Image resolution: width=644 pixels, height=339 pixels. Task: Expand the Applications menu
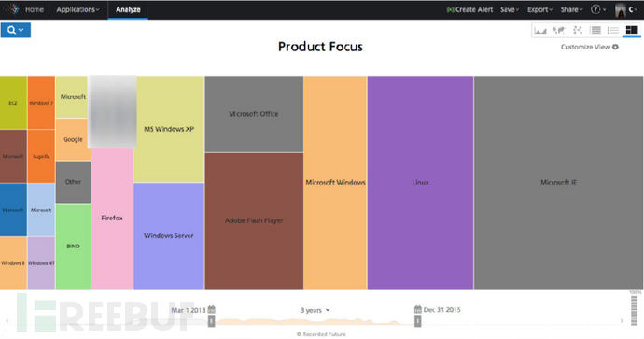(x=77, y=9)
